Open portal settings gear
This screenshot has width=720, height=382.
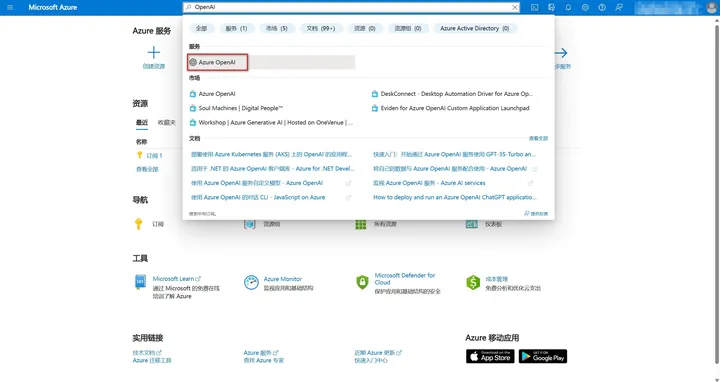[585, 7]
